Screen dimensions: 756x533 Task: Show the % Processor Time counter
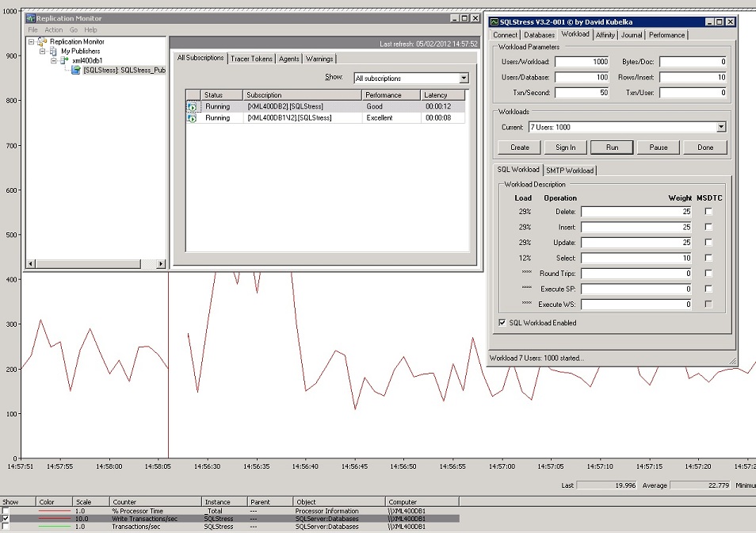pos(6,511)
